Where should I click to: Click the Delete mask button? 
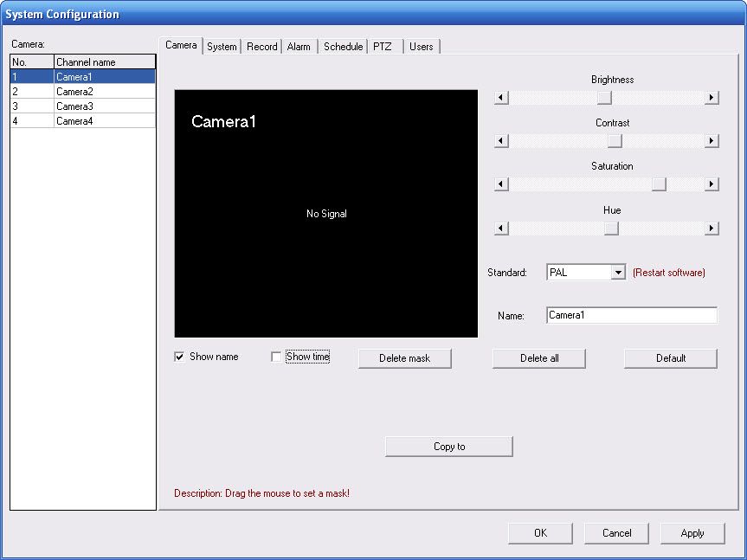click(404, 358)
